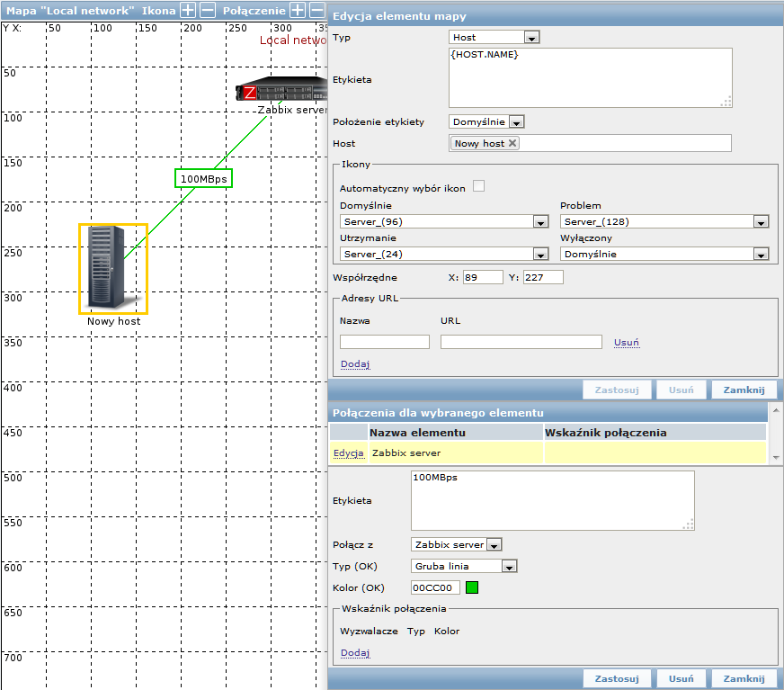Open the Typ Host dropdown
784x690 pixels.
494,37
